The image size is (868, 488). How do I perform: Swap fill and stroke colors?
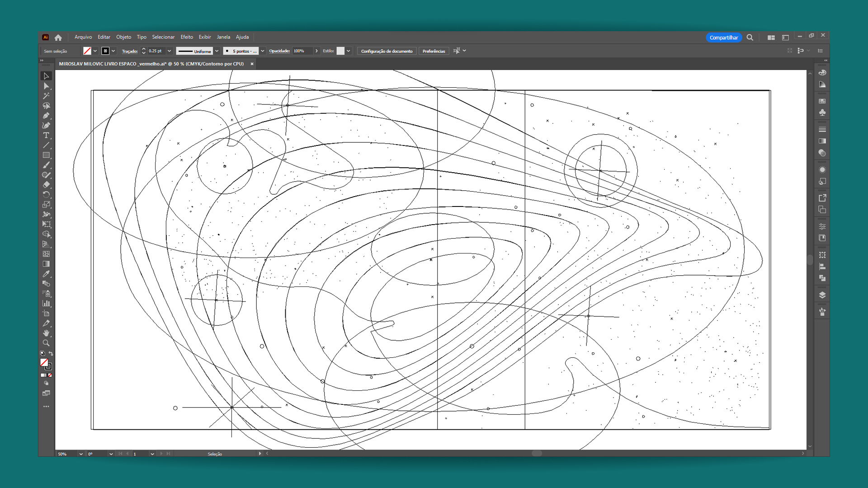pyautogui.click(x=51, y=353)
